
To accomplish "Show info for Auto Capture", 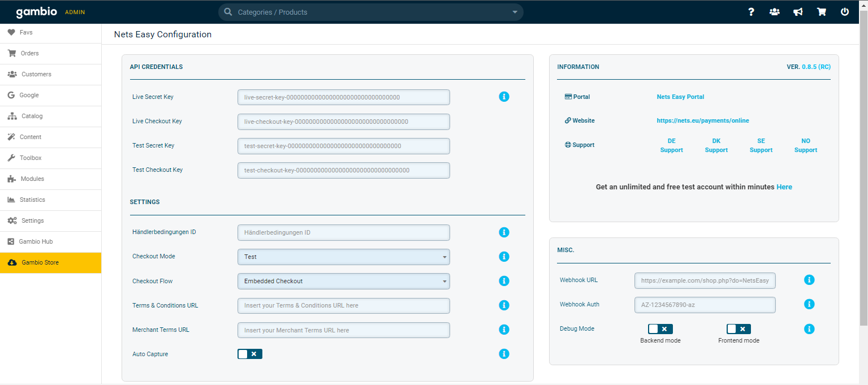I will pos(504,354).
